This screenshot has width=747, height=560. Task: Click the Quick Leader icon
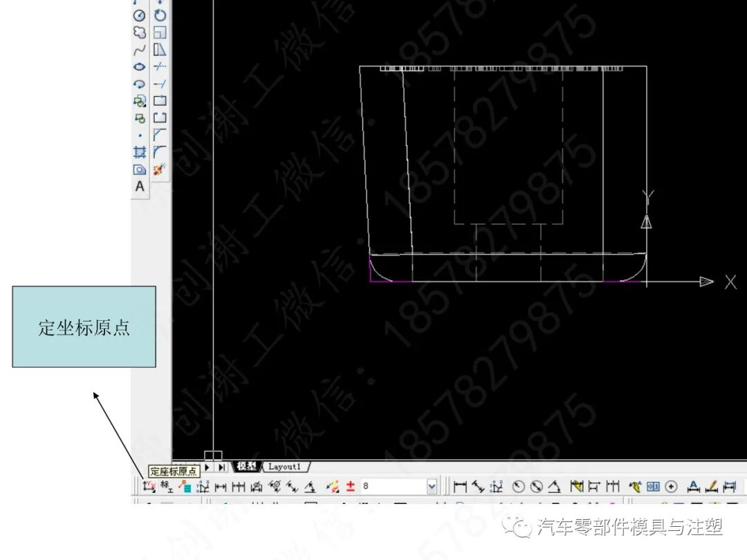[634, 486]
